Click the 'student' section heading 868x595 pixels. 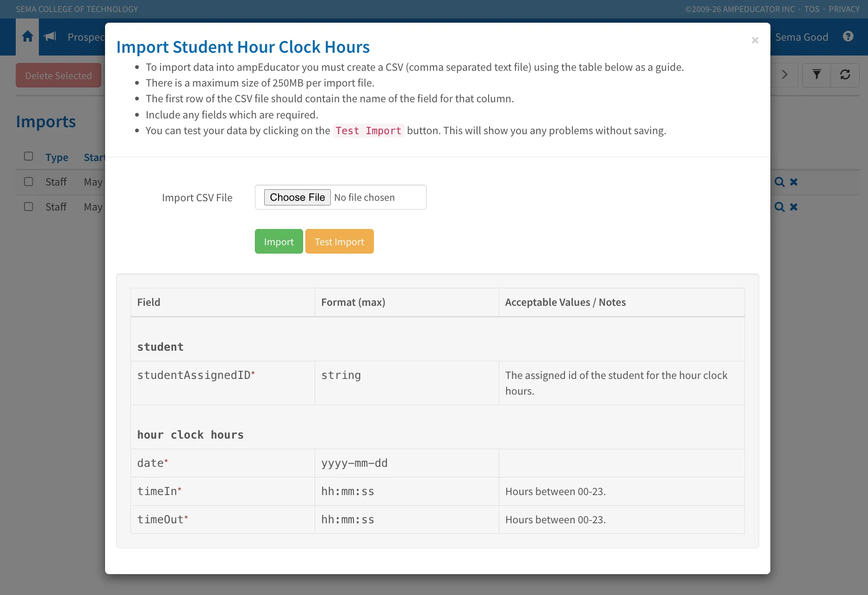(160, 347)
